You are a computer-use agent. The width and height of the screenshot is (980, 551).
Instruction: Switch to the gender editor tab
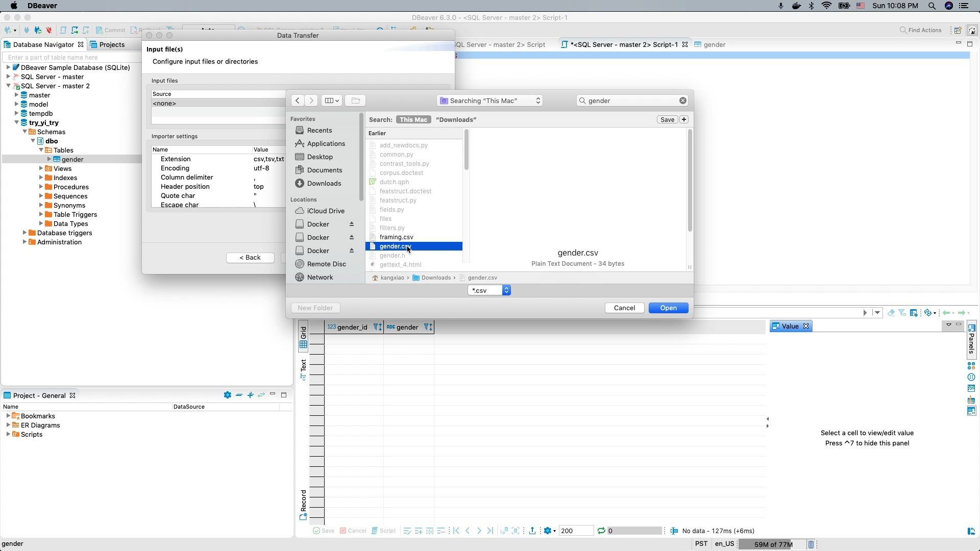click(x=714, y=44)
